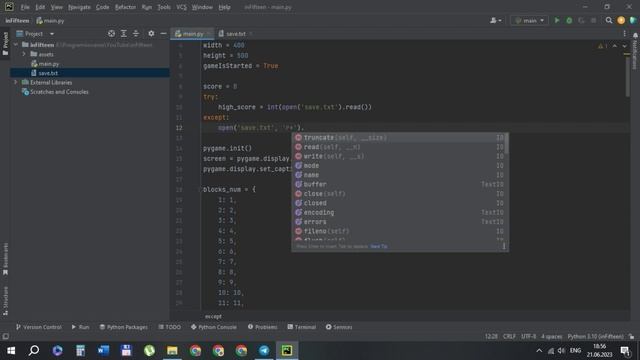Image resolution: width=640 pixels, height=360 pixels.
Task: Open the Python Packages tool window
Action: coord(124,327)
